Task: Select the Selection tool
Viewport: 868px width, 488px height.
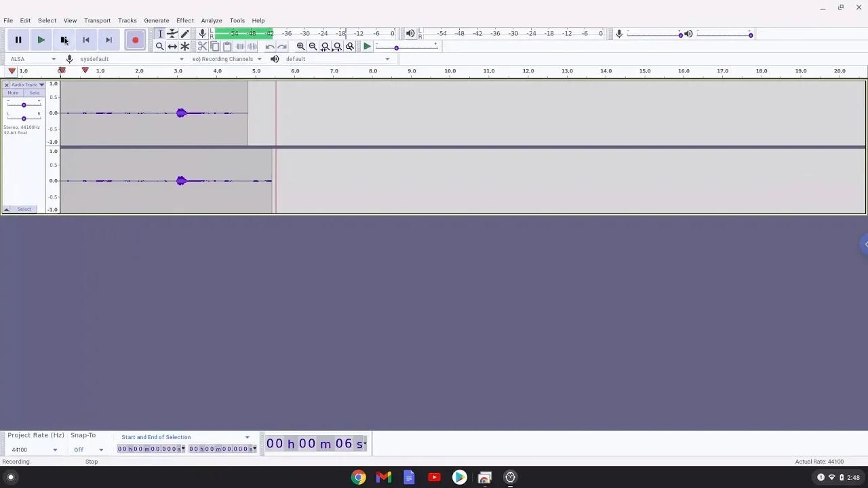Action: coord(160,33)
